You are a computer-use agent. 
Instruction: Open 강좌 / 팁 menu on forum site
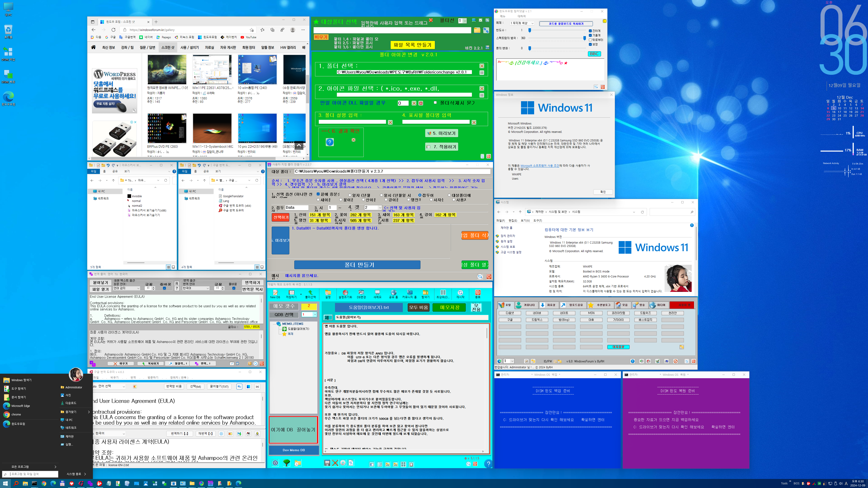click(127, 47)
